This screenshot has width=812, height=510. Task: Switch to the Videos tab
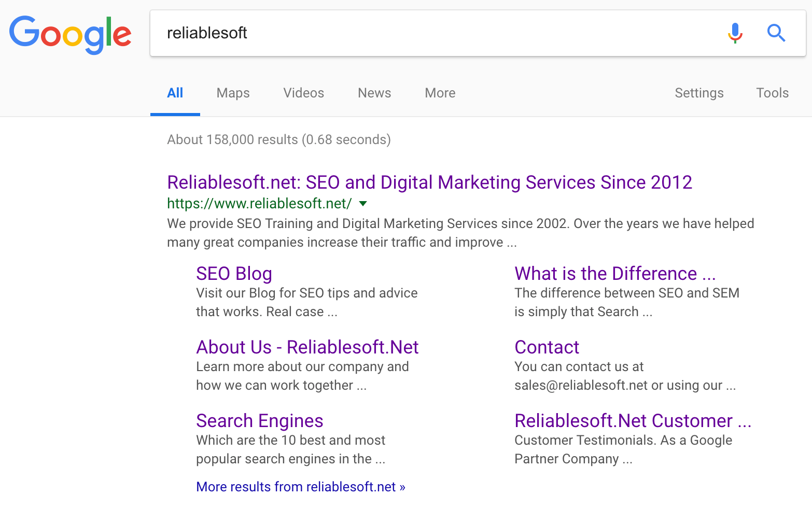303,93
